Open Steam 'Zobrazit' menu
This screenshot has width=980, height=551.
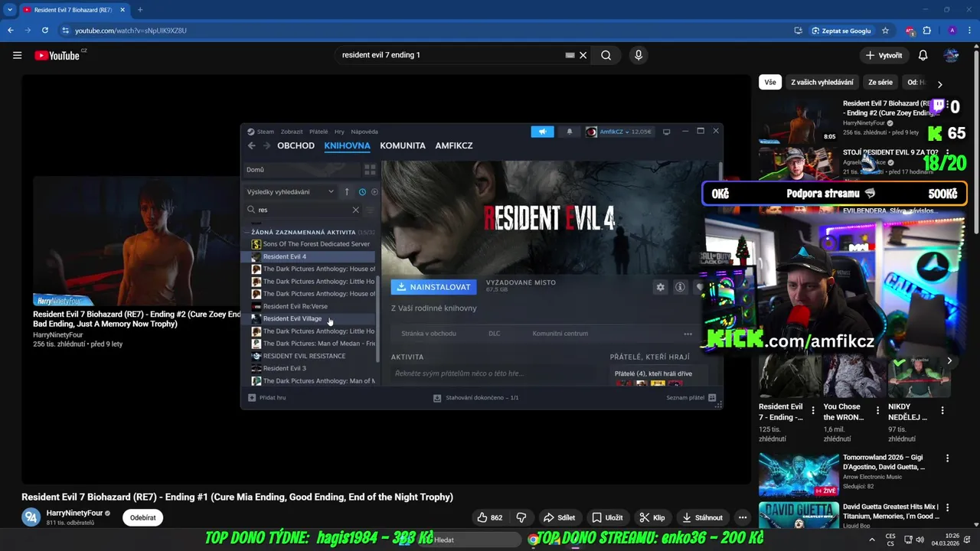point(292,132)
